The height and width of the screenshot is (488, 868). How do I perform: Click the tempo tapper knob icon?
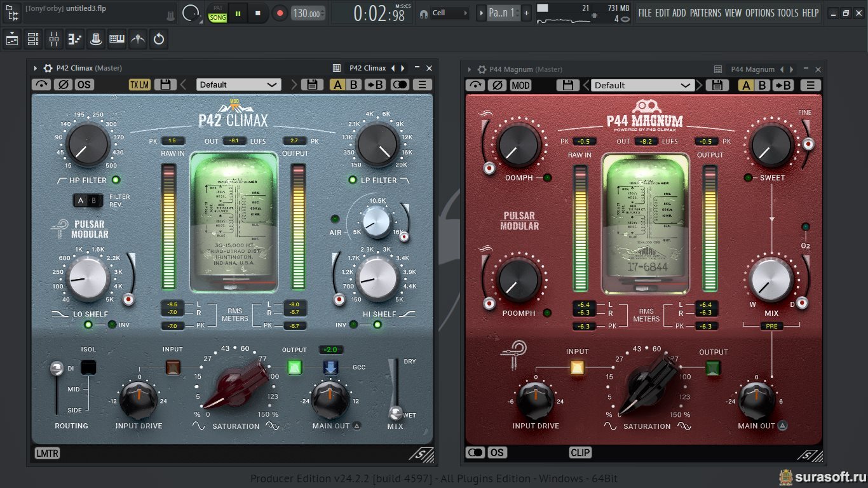pos(96,39)
